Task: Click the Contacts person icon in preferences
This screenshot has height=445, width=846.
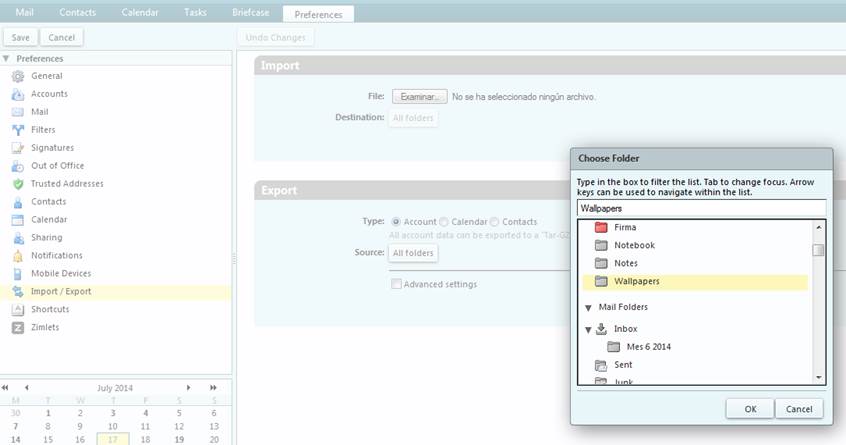Action: click(x=18, y=202)
